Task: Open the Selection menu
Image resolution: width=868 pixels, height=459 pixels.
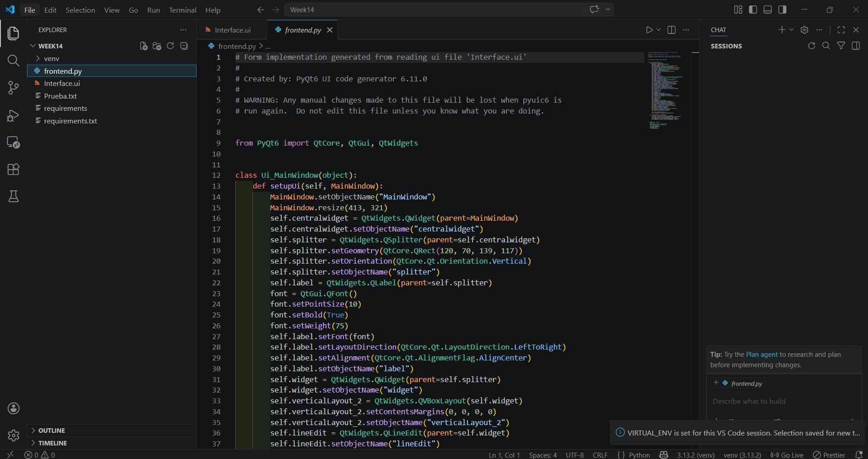Action: (80, 10)
